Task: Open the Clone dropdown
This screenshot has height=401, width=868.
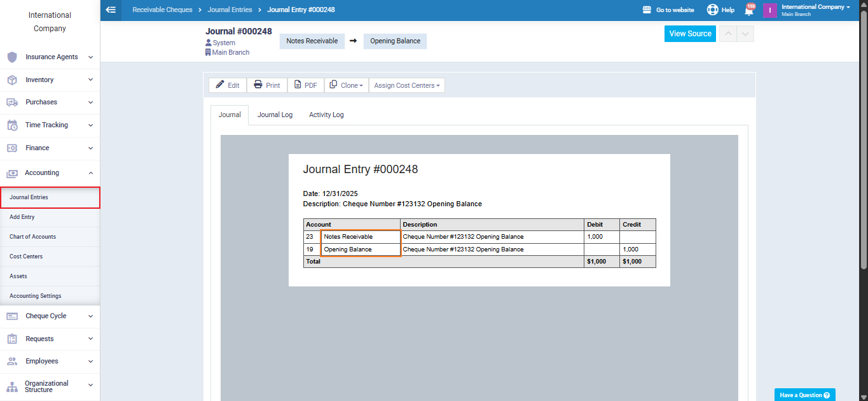Action: click(x=347, y=85)
